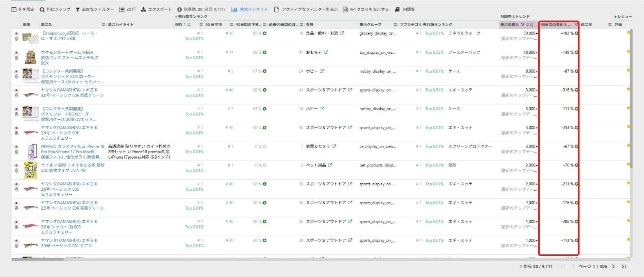Viewport: 644px width, 277px height.
Task: Open the 用語集 glossary
Action: tap(405, 9)
